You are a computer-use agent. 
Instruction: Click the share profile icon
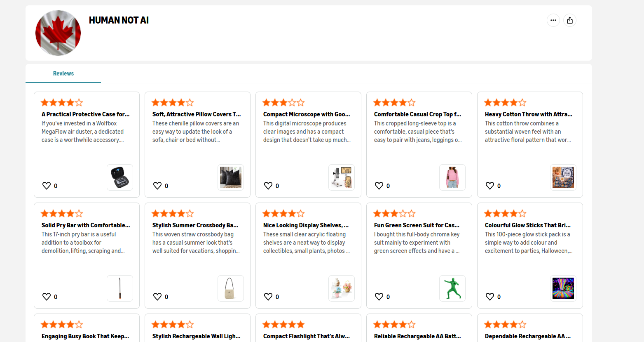569,20
